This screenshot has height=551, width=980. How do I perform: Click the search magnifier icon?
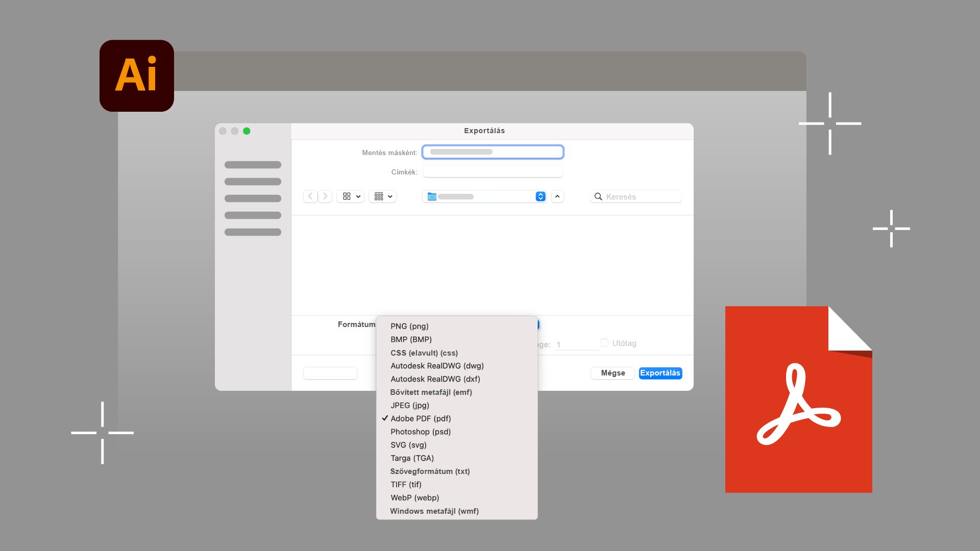(x=598, y=196)
